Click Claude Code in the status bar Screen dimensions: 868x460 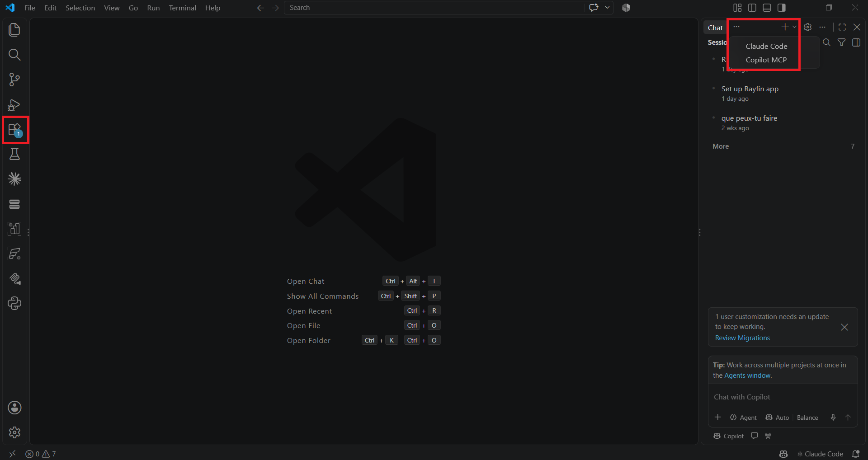820,454
